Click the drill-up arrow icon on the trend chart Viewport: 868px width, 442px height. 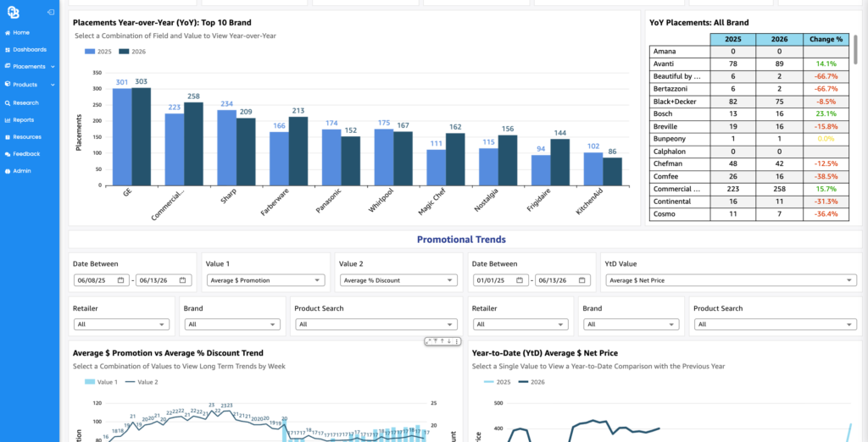pyautogui.click(x=442, y=340)
